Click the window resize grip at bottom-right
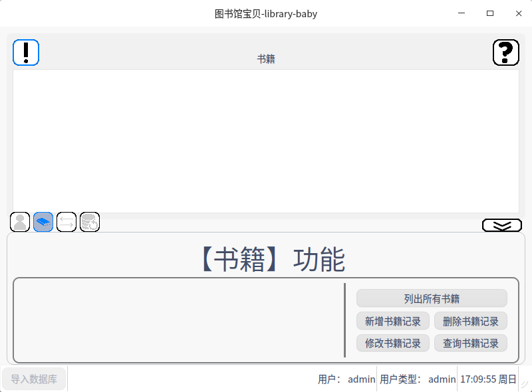This screenshot has height=392, width=532. [525, 383]
